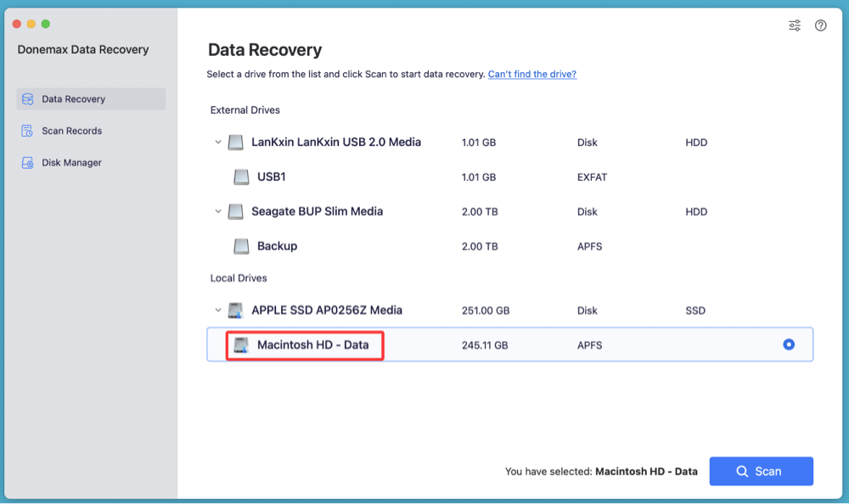Open help using the question mark icon
The width and height of the screenshot is (849, 504).
[x=820, y=25]
